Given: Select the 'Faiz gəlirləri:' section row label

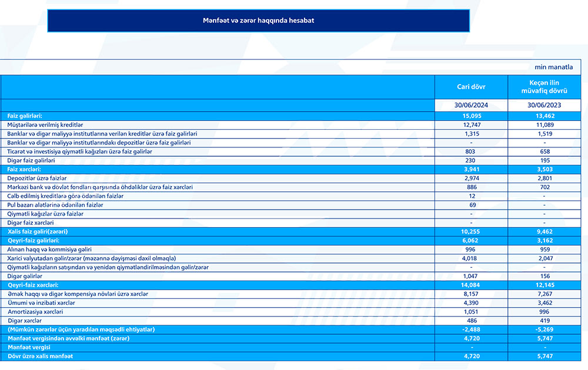Looking at the screenshot, I should coord(25,116).
